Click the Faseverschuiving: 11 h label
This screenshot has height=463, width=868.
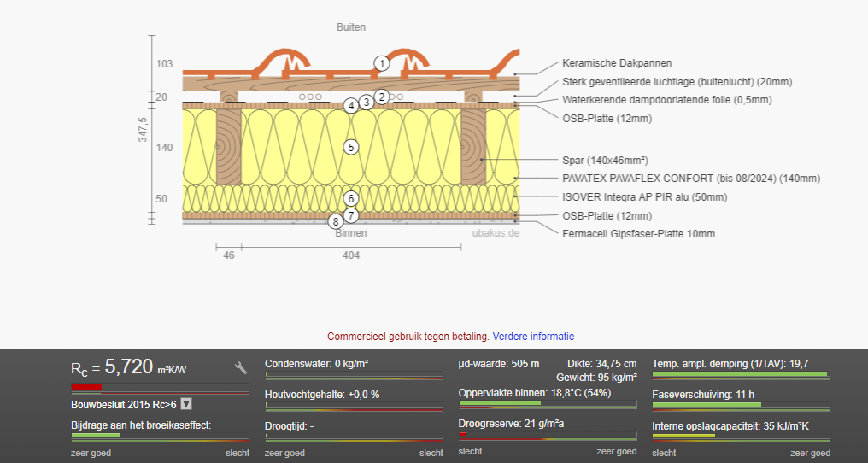click(703, 395)
